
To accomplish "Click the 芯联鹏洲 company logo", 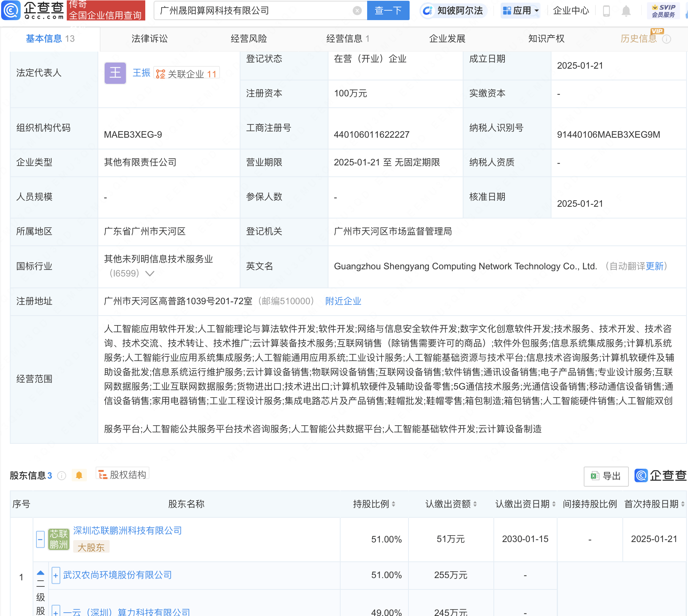I will pyautogui.click(x=59, y=539).
